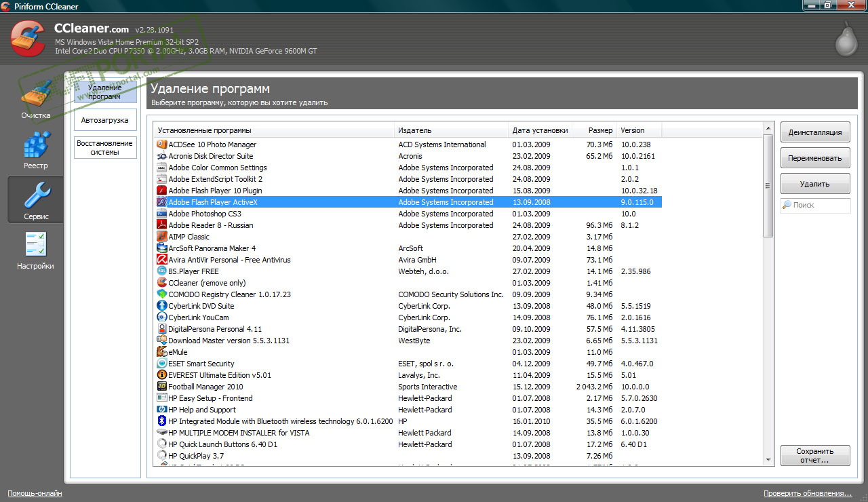Click the AIMP Classic icon
This screenshot has height=502, width=868.
162,237
